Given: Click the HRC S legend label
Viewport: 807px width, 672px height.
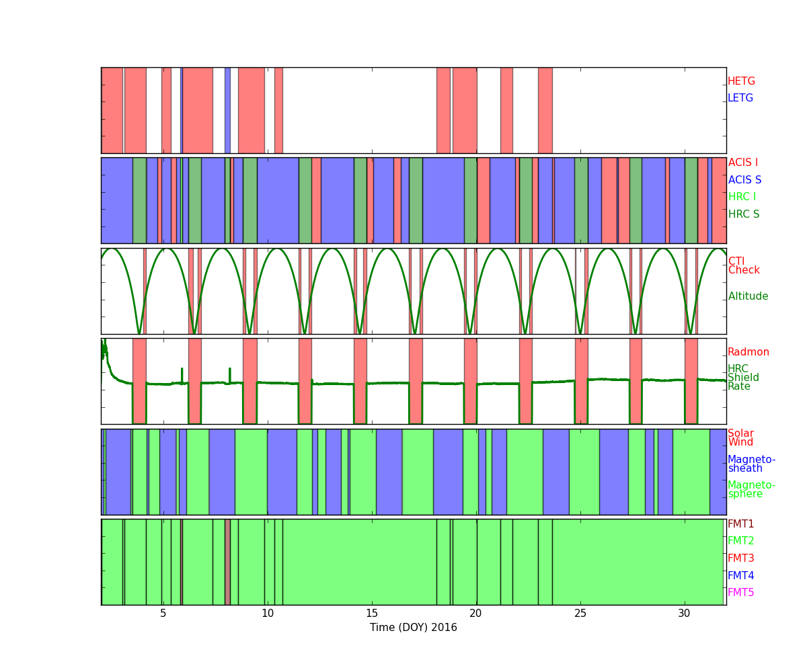Looking at the screenshot, I should pyautogui.click(x=743, y=214).
